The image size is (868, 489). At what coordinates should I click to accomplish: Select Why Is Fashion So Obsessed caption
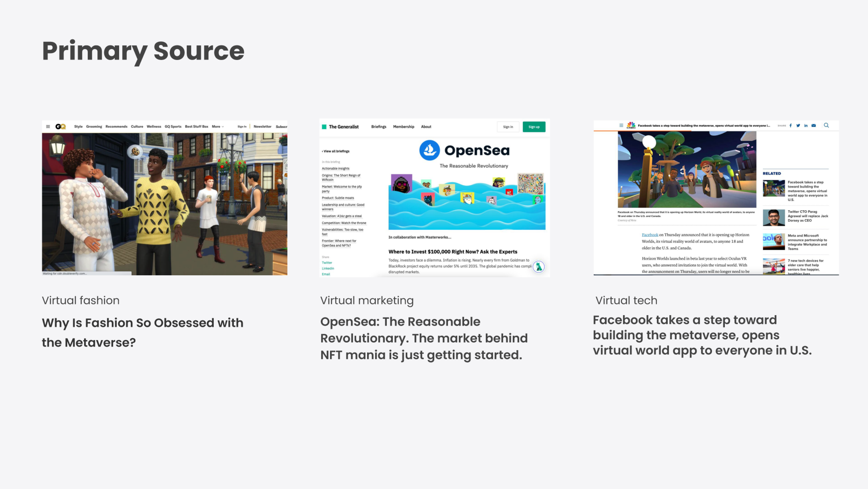tap(143, 333)
